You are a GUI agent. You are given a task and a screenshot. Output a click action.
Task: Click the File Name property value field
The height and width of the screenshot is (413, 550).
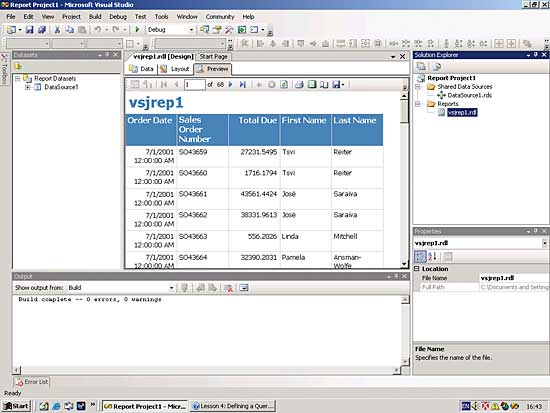(x=514, y=278)
